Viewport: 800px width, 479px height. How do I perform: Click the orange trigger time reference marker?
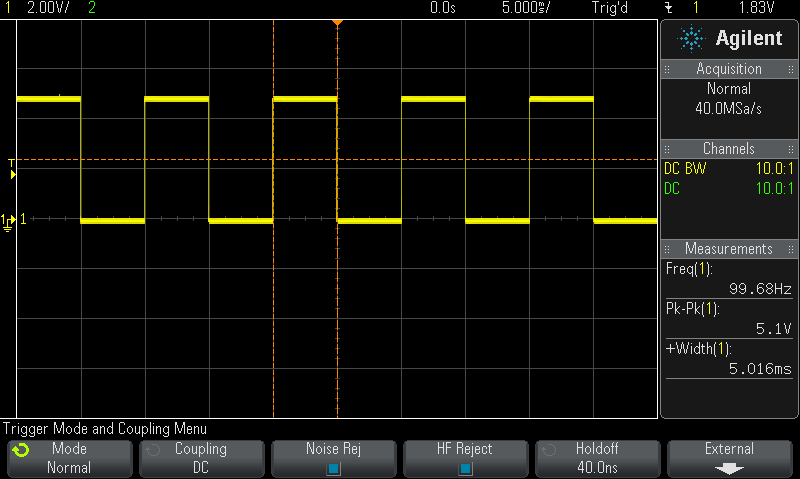[337, 22]
